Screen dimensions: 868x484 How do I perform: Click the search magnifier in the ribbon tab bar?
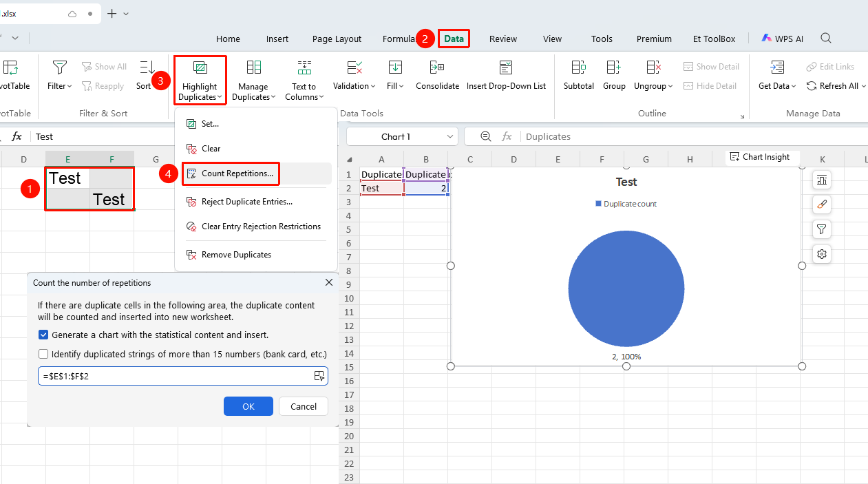point(826,39)
